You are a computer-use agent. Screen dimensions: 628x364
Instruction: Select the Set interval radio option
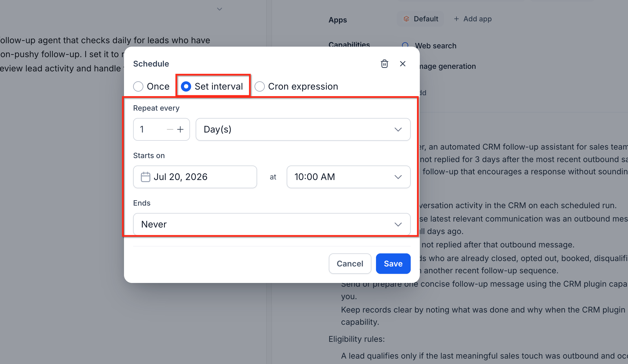(x=186, y=86)
